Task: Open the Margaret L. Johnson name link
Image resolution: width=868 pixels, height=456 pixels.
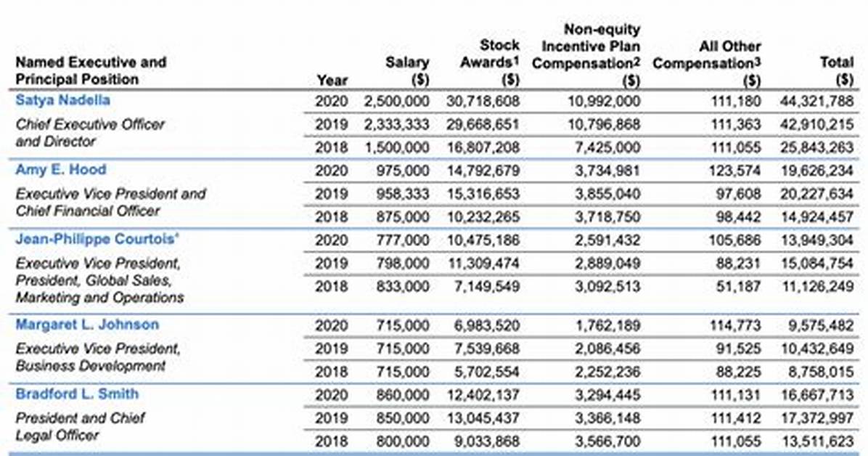Action: tap(87, 325)
